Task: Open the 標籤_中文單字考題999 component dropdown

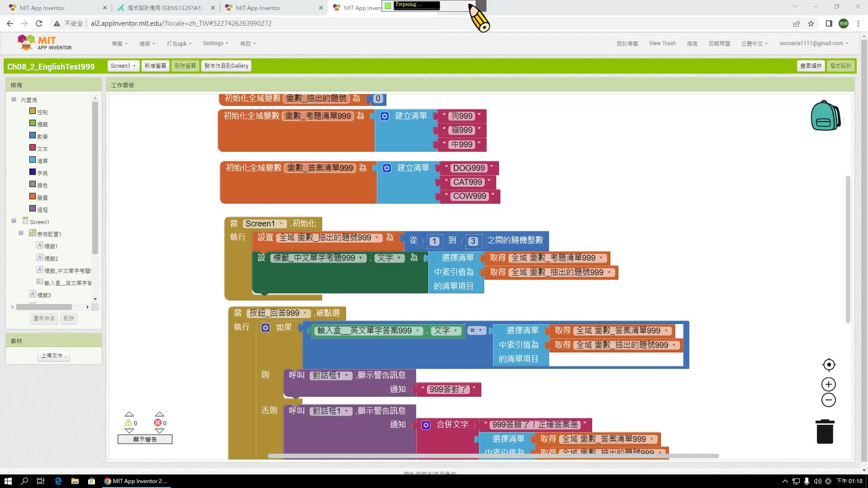Action: [x=360, y=258]
